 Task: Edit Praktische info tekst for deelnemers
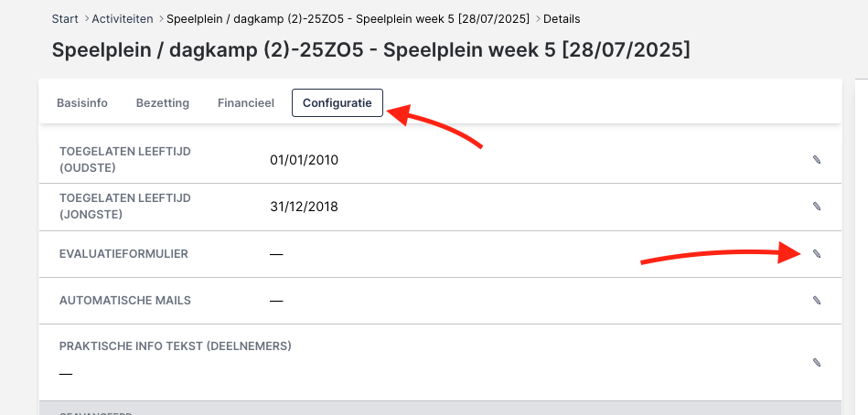click(817, 363)
